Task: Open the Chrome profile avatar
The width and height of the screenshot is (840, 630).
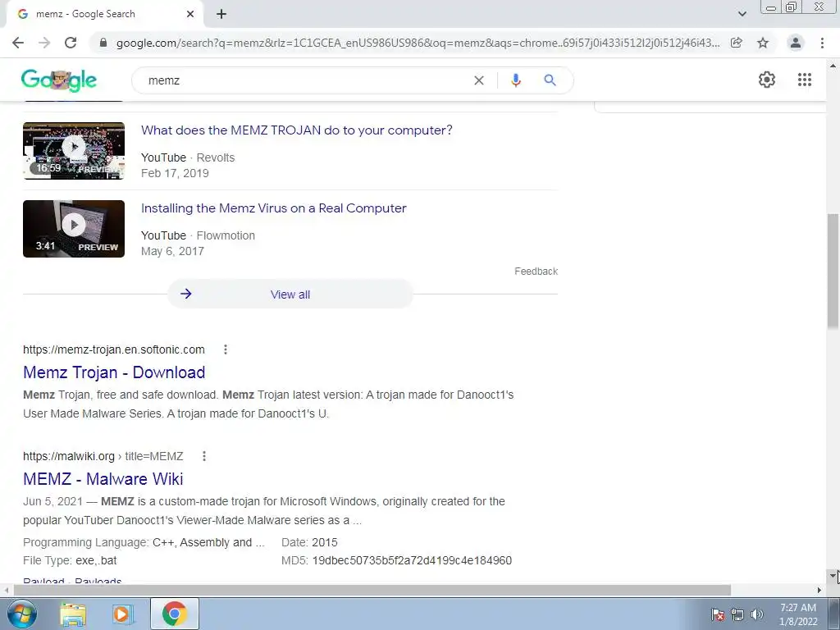Action: pos(796,43)
